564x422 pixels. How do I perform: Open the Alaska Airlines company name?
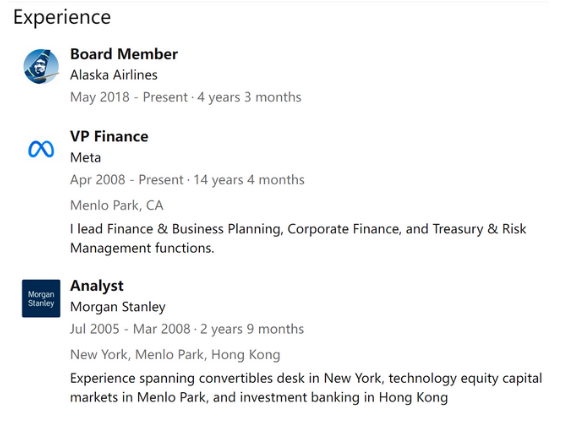pos(114,75)
